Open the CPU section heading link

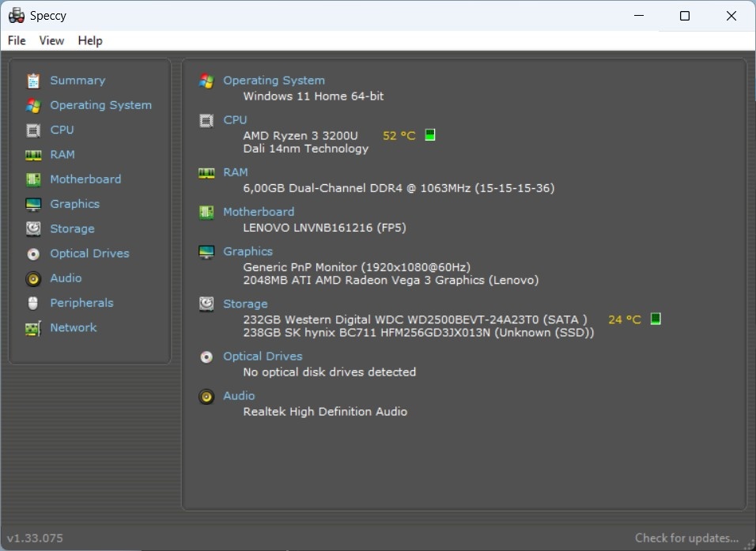[x=235, y=119]
